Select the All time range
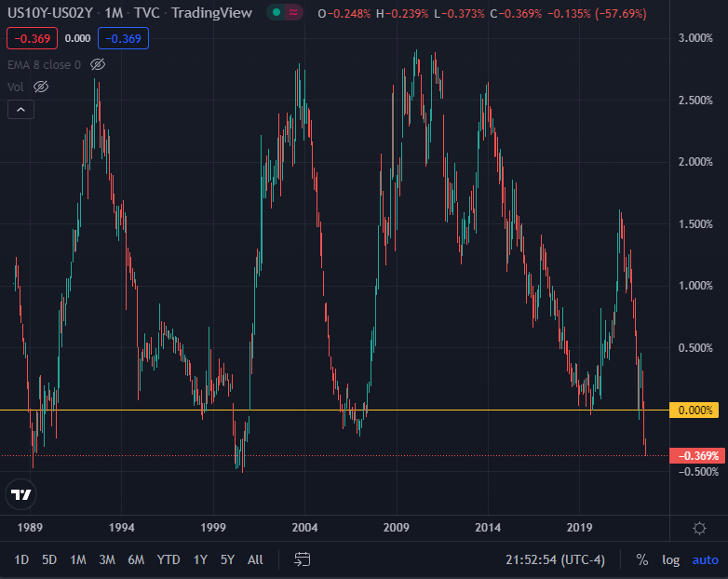This screenshot has width=728, height=579. (x=255, y=560)
